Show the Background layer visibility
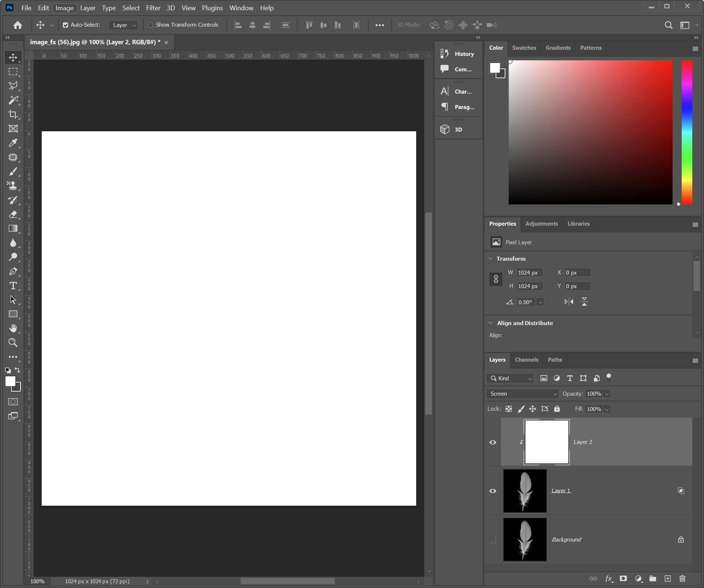Image resolution: width=704 pixels, height=588 pixels. [493, 540]
